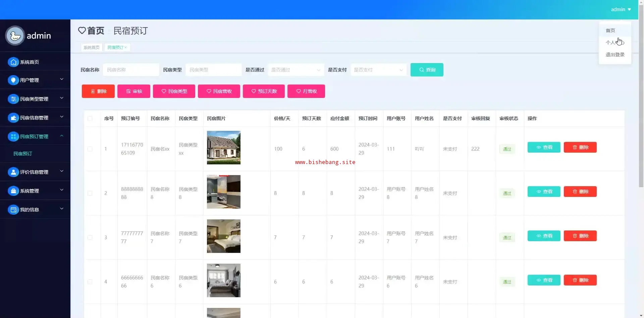
Task: Click the admin duck avatar
Action: pyautogui.click(x=15, y=36)
